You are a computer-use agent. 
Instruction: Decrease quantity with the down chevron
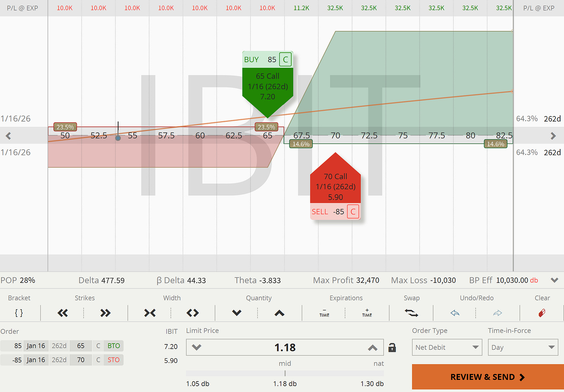tap(237, 313)
